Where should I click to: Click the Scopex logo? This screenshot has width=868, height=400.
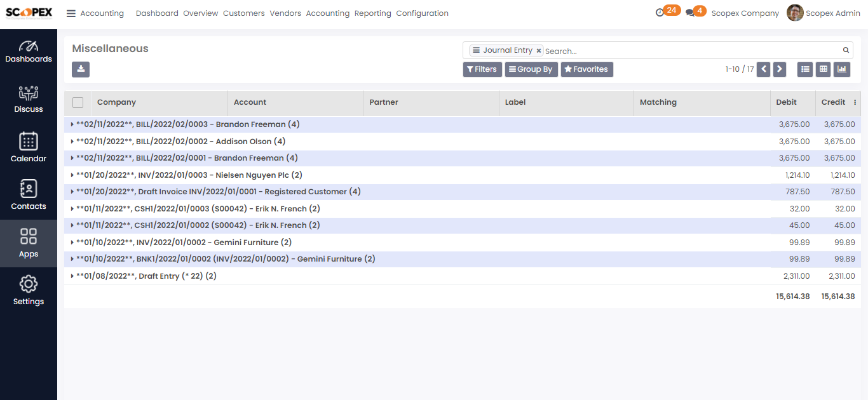tap(29, 13)
